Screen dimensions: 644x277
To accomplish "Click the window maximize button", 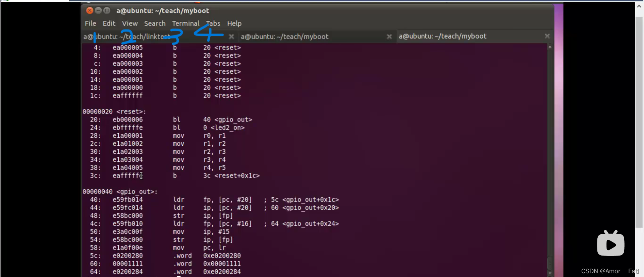I will click(x=107, y=10).
